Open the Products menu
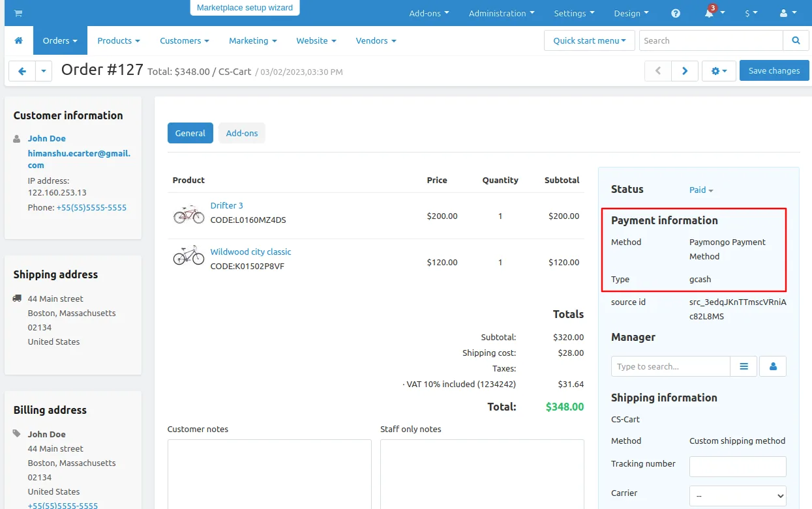The width and height of the screenshot is (812, 509). pyautogui.click(x=119, y=40)
